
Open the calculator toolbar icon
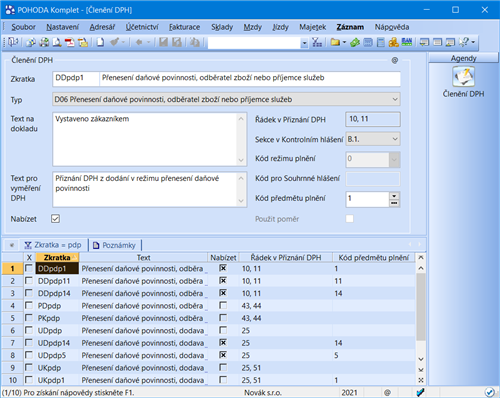[x=381, y=42]
